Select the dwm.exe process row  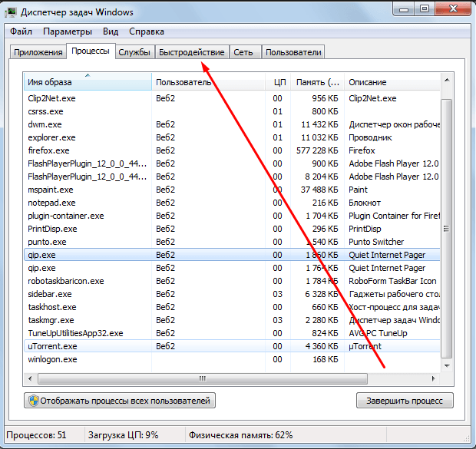pos(232,124)
